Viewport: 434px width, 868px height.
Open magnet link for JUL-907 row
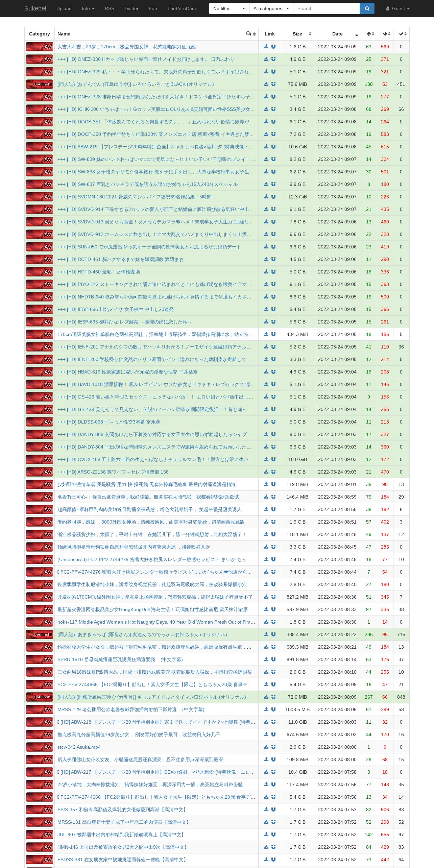[273, 835]
